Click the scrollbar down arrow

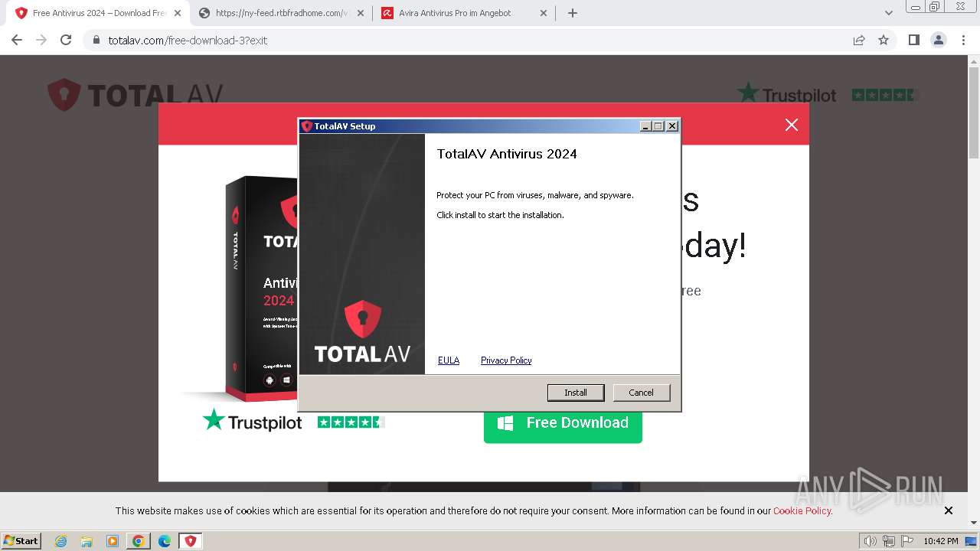[x=973, y=523]
